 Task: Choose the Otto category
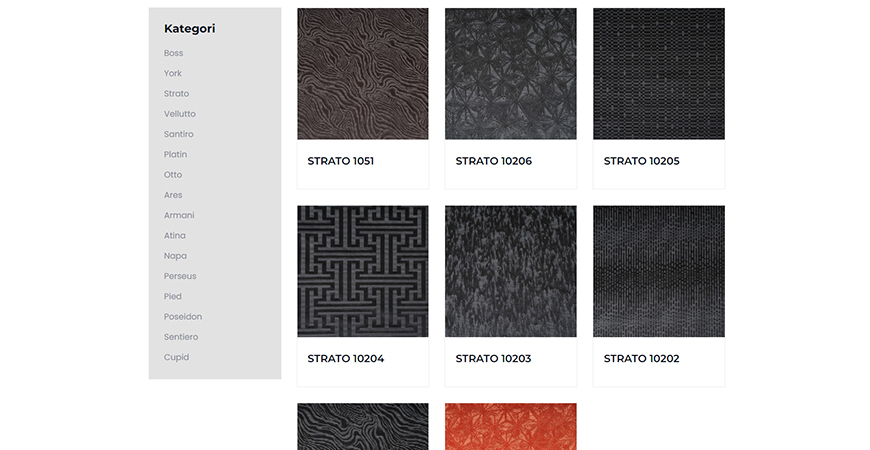click(x=173, y=175)
